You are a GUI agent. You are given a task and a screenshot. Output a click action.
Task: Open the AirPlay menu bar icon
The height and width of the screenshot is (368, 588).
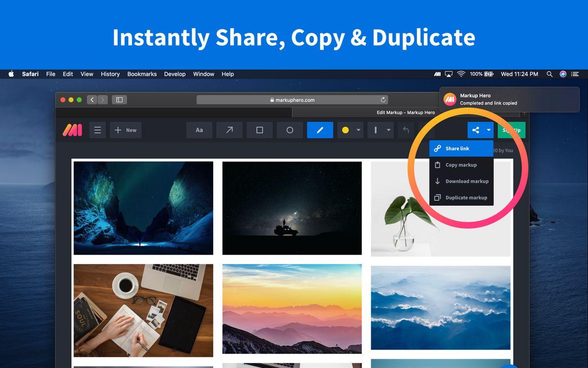449,74
